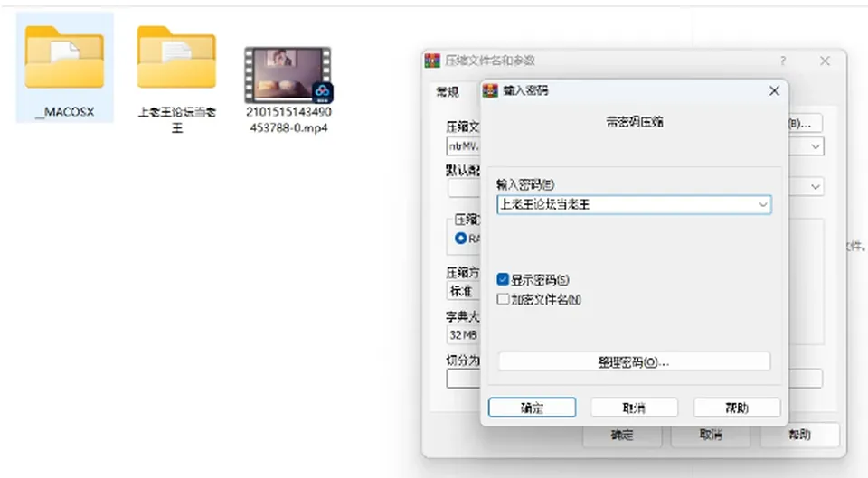The width and height of the screenshot is (868, 478).
Task: Click the 2101515143490453788-0.mp4 file name
Action: click(288, 119)
